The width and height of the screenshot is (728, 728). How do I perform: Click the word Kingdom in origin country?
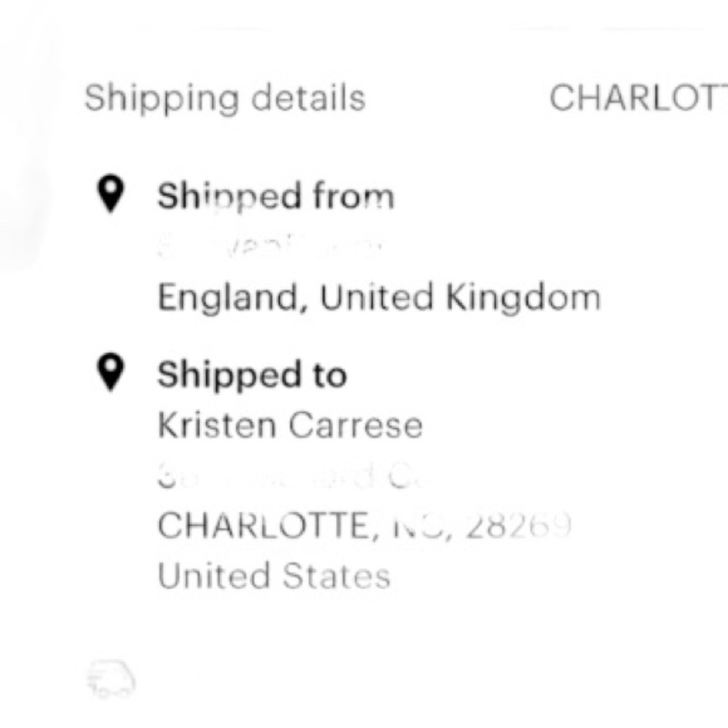(x=523, y=297)
